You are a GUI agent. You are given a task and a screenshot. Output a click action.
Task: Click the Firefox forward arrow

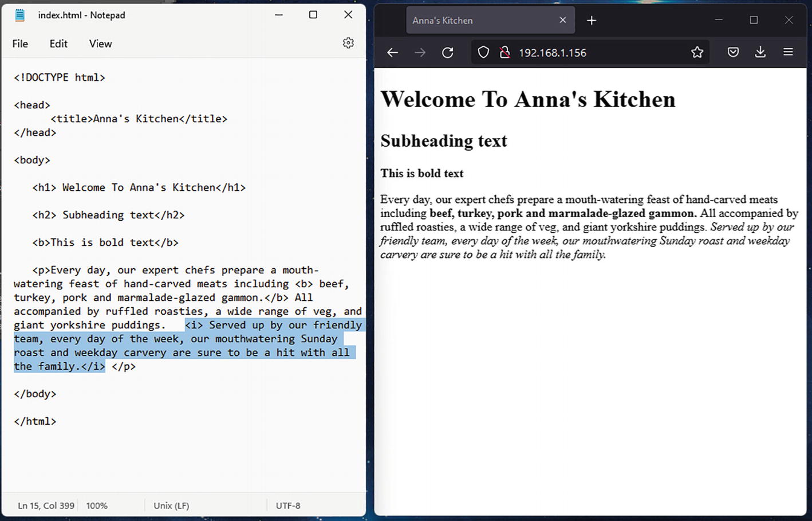(420, 53)
